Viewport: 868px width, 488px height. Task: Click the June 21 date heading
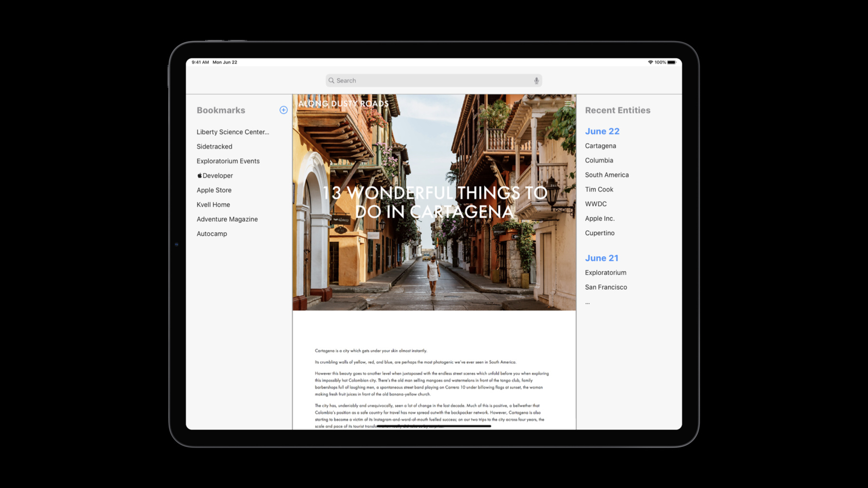[x=601, y=258]
